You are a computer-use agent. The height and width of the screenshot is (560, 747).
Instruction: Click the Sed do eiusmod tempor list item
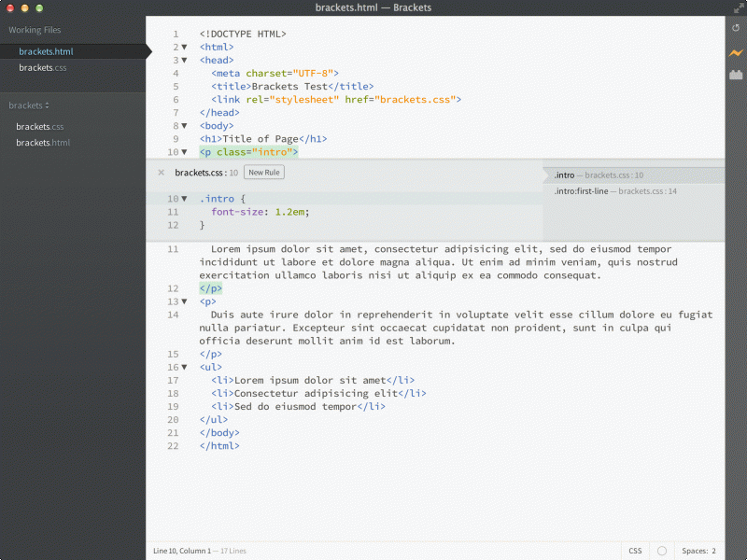[298, 407]
